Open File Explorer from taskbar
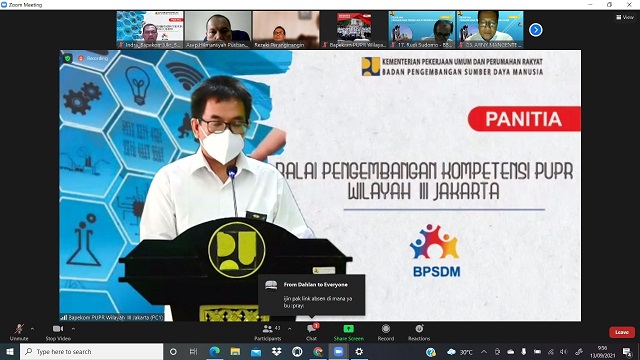Image resolution: width=640 pixels, height=360 pixels. (x=235, y=351)
